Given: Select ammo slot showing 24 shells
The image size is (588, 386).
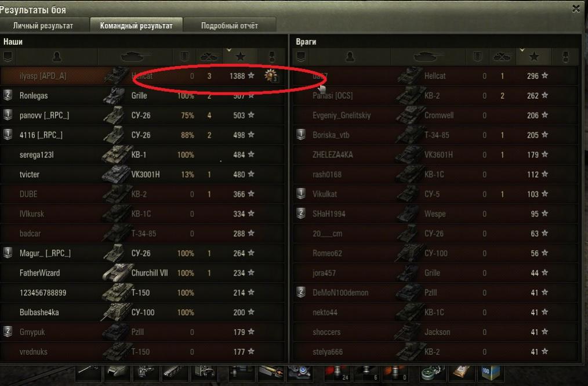Looking at the screenshot, I should click(337, 373).
